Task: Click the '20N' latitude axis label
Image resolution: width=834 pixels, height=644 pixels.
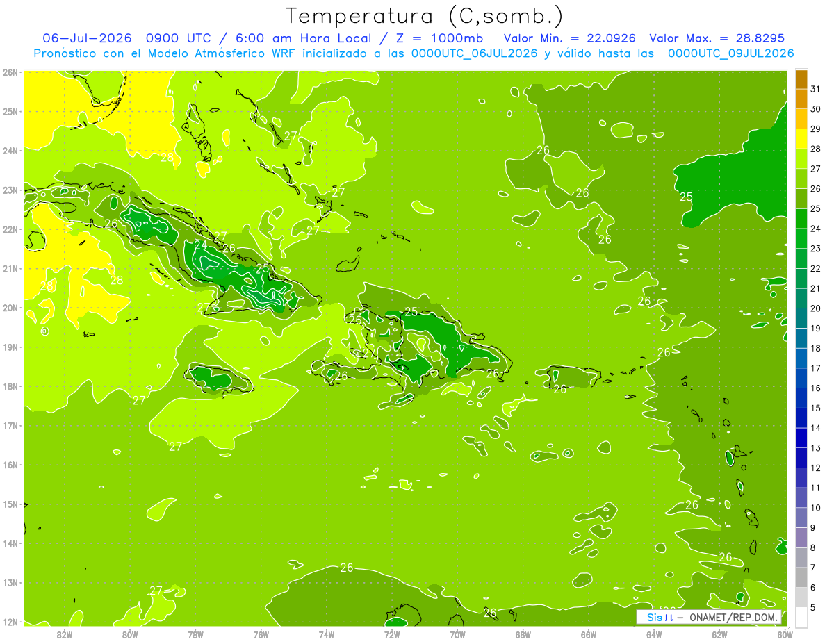Action: coord(10,308)
